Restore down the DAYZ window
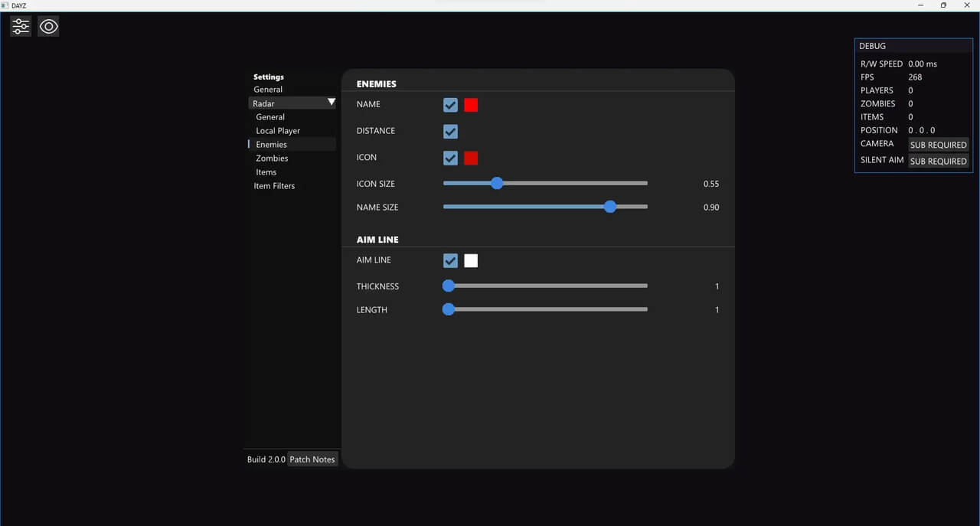The height and width of the screenshot is (526, 980). (943, 5)
